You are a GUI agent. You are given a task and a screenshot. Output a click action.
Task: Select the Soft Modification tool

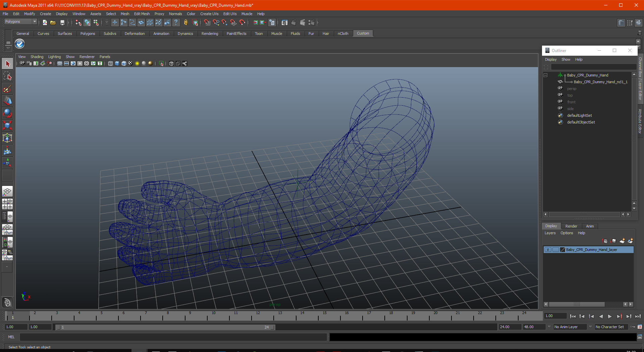(x=7, y=150)
